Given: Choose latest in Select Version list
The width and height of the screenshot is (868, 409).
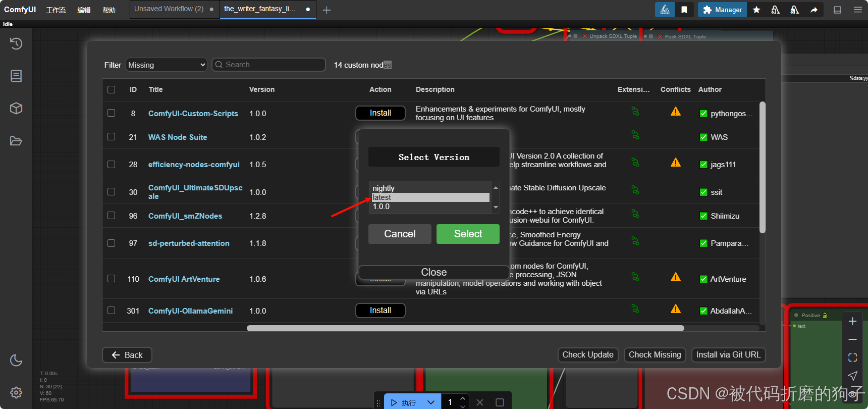Looking at the screenshot, I should coord(430,197).
